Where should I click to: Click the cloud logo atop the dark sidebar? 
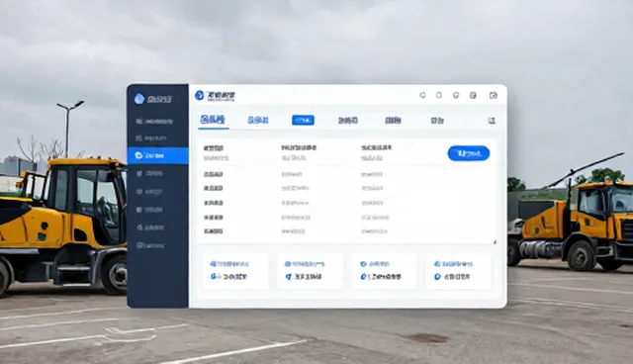pos(139,99)
